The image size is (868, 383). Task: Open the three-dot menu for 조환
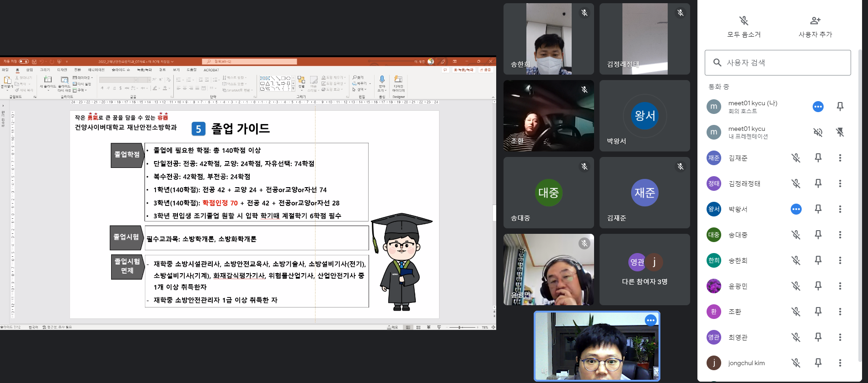(840, 312)
